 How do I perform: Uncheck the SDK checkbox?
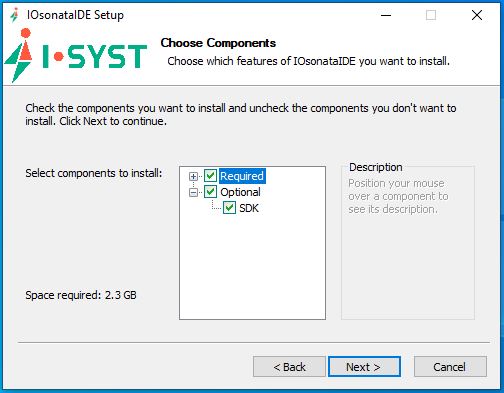point(229,208)
